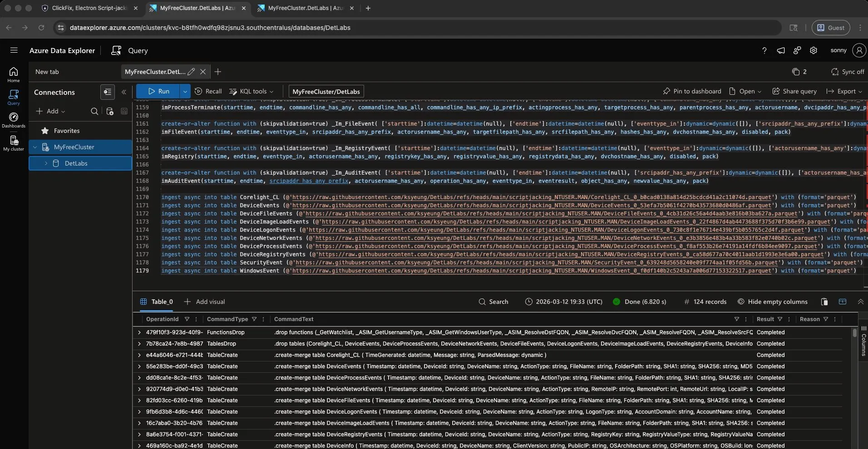Screen dimensions: 868x449
Task: Click the feedback megaphone icon
Action: point(781,50)
